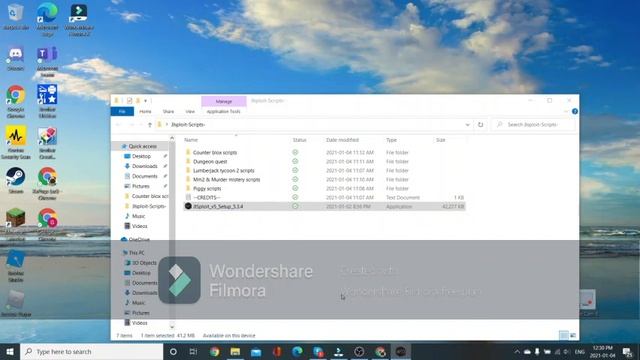Viewport: 640px width, 360px height.
Task: Click the taskbar search box
Action: (91, 351)
